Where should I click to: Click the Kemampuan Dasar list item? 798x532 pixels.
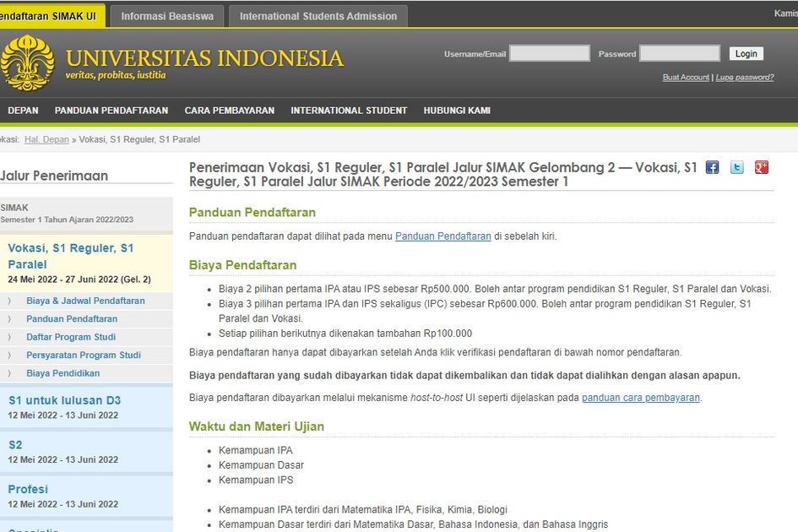[261, 465]
